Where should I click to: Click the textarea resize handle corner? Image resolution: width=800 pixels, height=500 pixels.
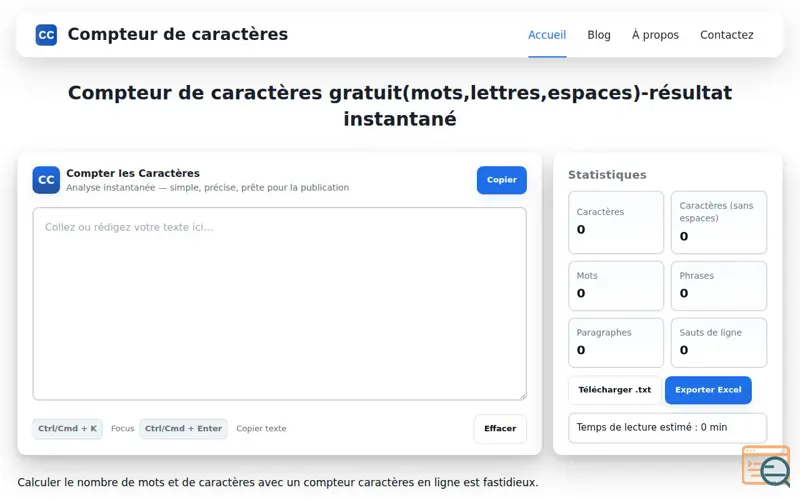pos(522,396)
